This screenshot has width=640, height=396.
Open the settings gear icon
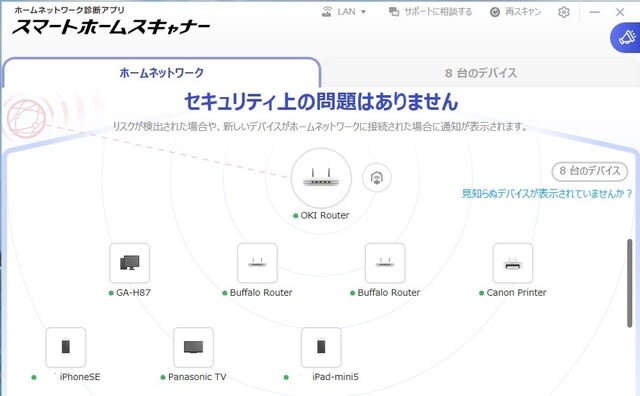click(564, 12)
